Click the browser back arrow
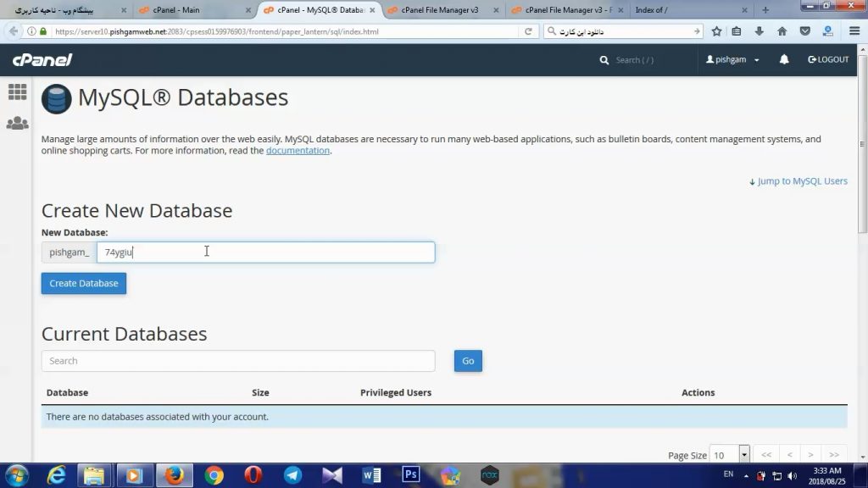The height and width of the screenshot is (488, 868). pos(14,31)
